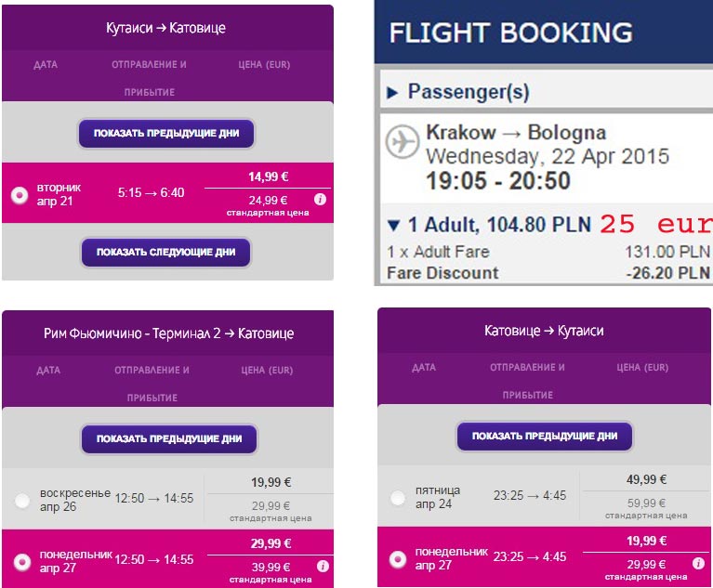Click the 49,99 € price on Friday flight
This screenshot has width=713, height=588.
pos(646,479)
